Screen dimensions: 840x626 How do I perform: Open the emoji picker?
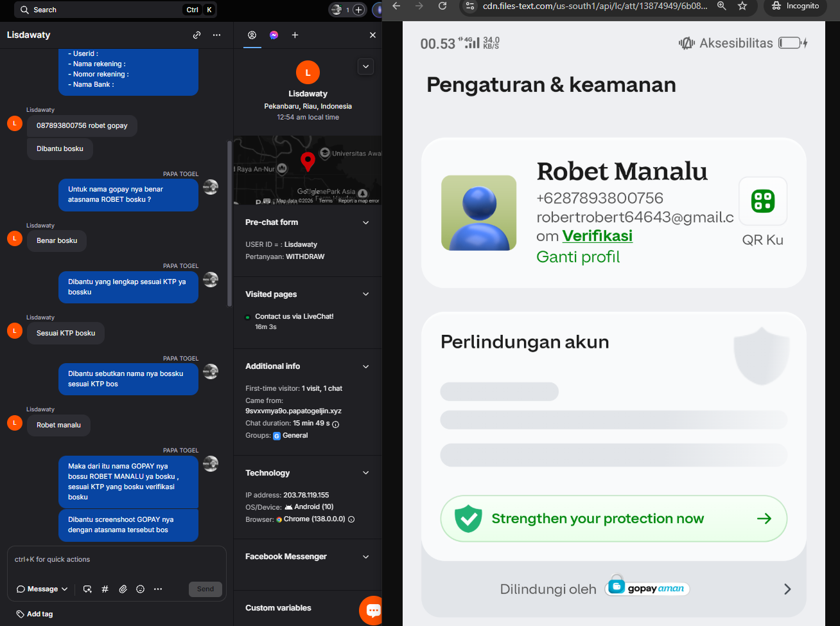click(x=140, y=589)
